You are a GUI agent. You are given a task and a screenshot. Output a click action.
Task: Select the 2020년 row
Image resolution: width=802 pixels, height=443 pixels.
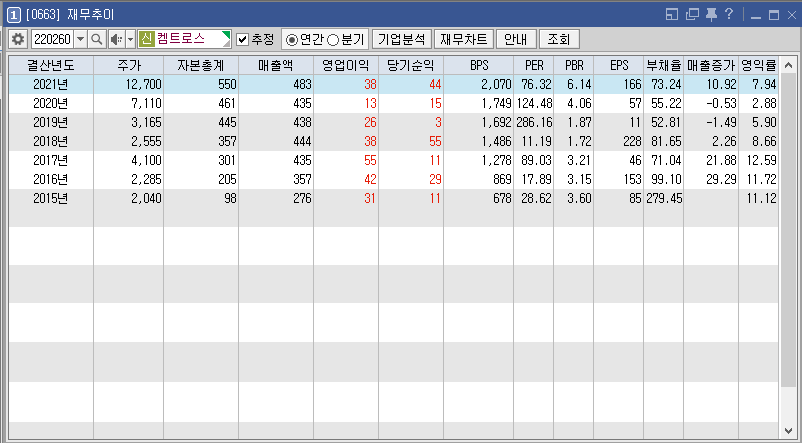click(393, 103)
